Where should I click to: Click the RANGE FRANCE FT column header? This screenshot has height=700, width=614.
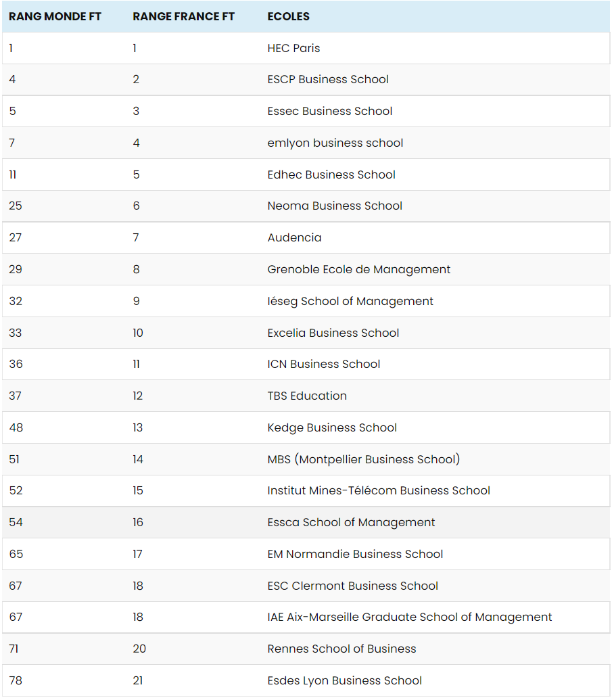coord(183,16)
